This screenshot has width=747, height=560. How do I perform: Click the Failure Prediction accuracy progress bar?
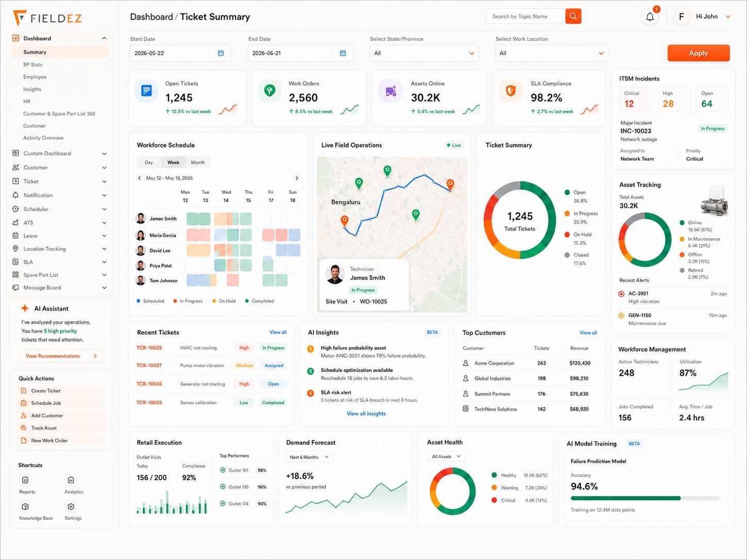coord(645,498)
